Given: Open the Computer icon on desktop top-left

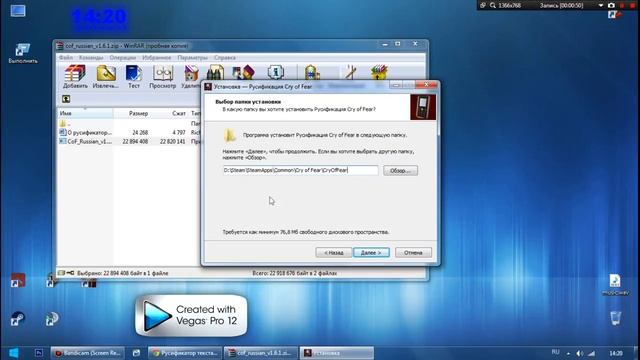Looking at the screenshot, I should (x=18, y=11).
